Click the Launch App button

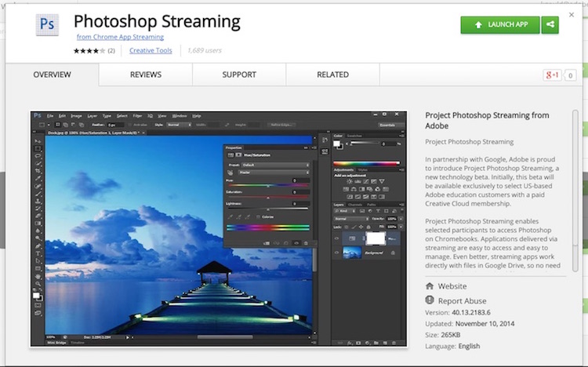[x=500, y=25]
